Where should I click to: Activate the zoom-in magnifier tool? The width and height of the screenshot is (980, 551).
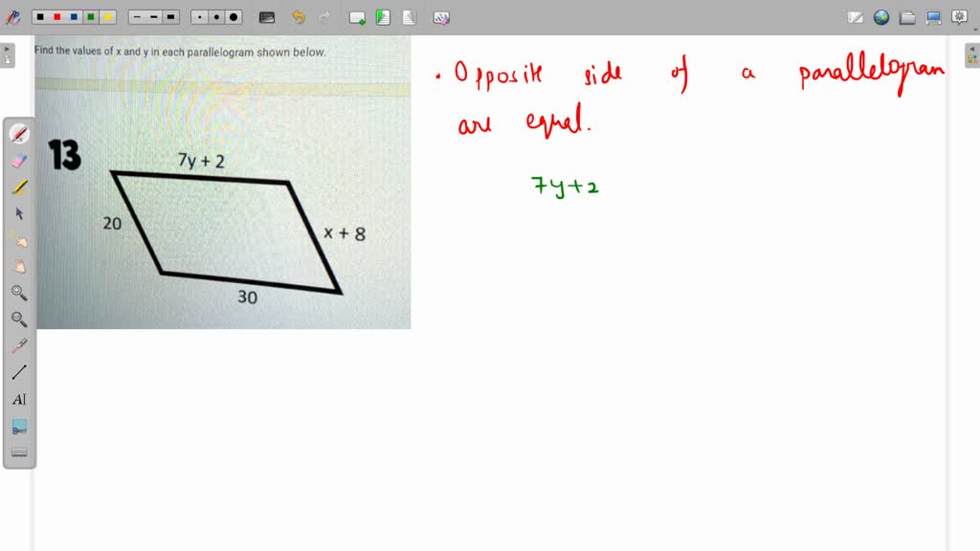[18, 293]
